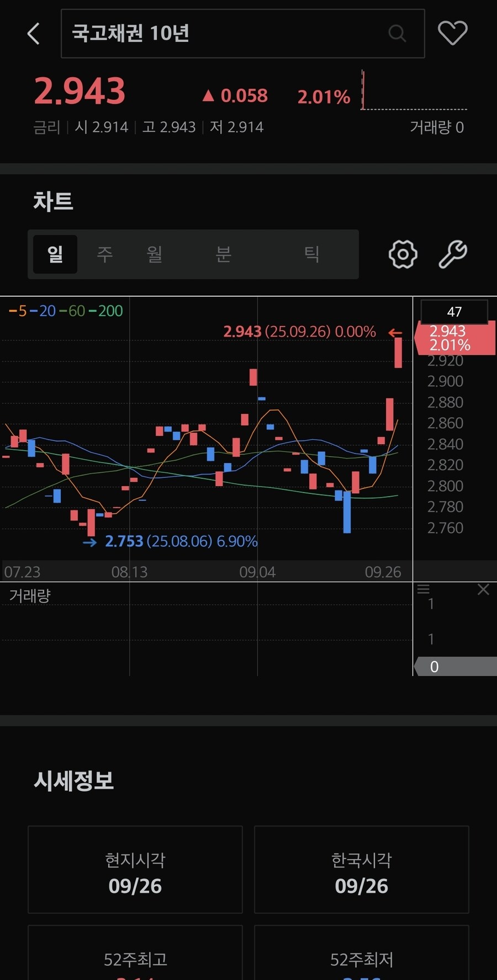This screenshot has height=980, width=497.
Task: Open the volume panel hamburger menu
Action: [424, 589]
